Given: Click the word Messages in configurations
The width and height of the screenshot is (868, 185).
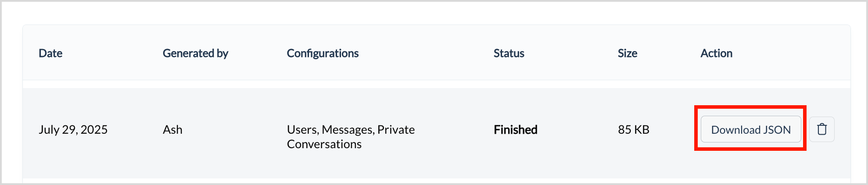Looking at the screenshot, I should pyautogui.click(x=348, y=130).
